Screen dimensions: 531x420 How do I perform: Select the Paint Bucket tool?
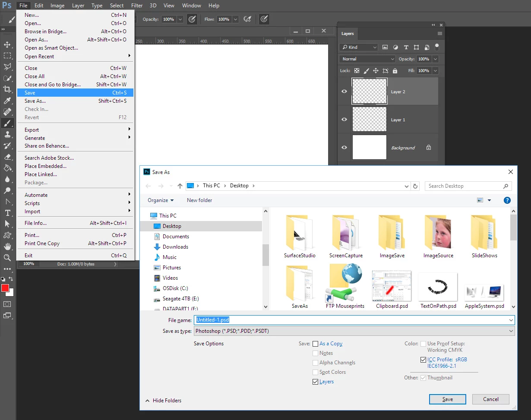(7, 168)
